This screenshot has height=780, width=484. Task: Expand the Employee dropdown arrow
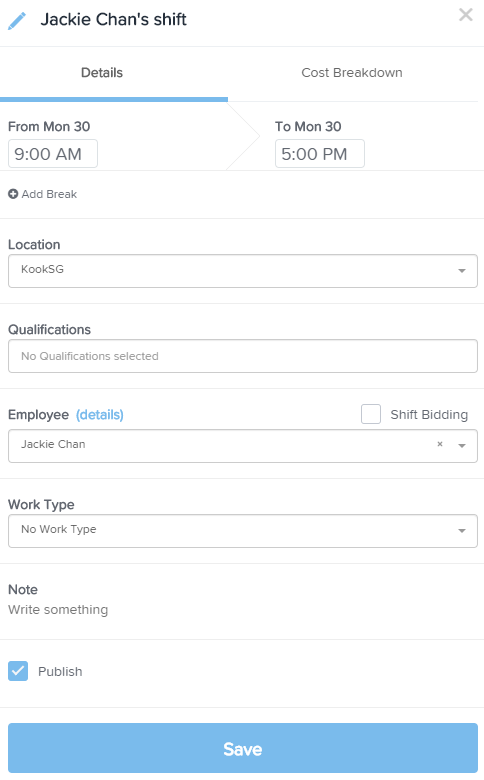click(x=462, y=446)
